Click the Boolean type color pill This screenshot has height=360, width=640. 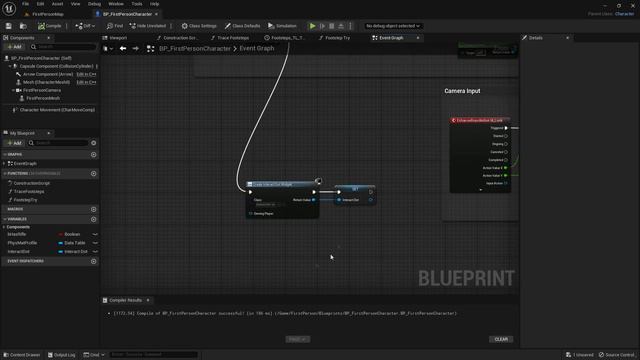click(60, 234)
